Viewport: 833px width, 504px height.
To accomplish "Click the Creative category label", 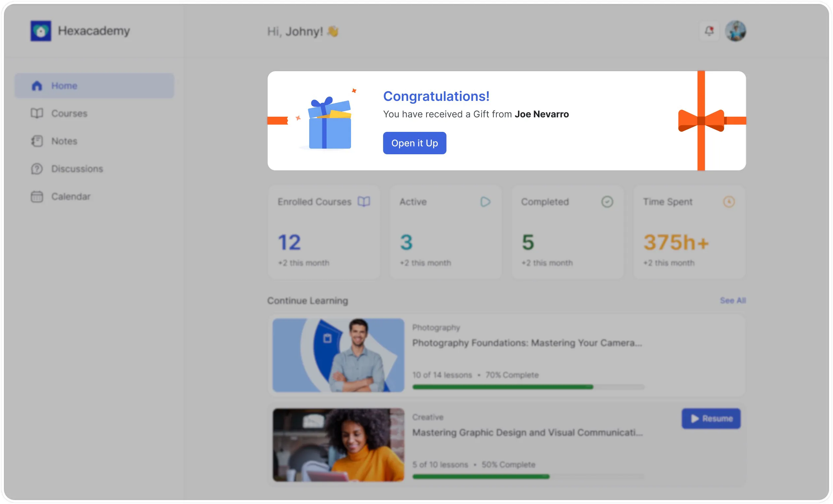I will pyautogui.click(x=428, y=417).
